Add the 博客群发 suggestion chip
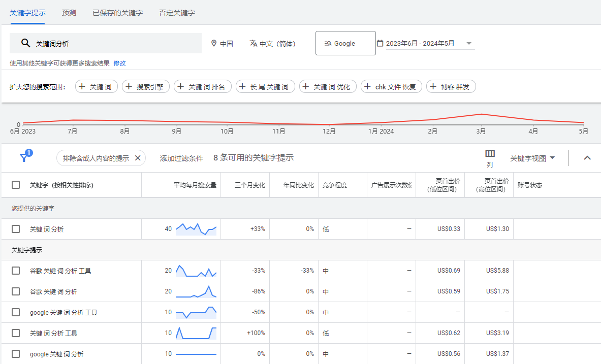Image resolution: width=601 pixels, height=364 pixels. coord(451,87)
